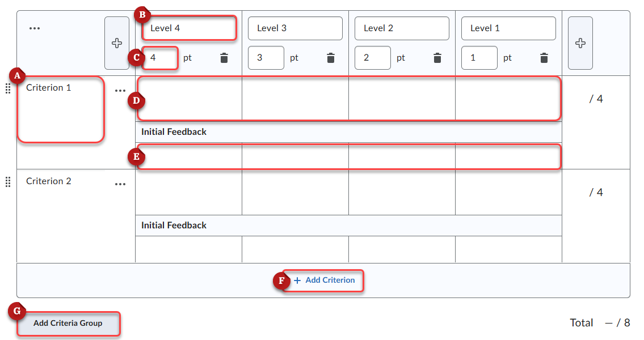
Task: Open the Criterion 2 options menu
Action: (120, 184)
